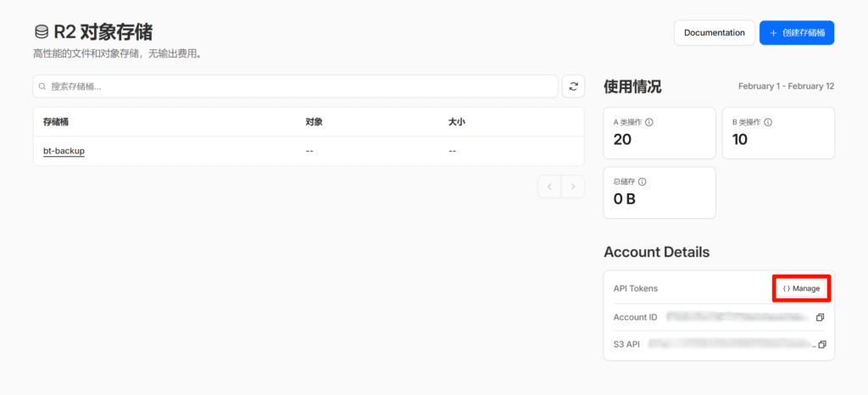Copy the S3 API endpoint with its icon
The image size is (868, 395).
click(820, 345)
